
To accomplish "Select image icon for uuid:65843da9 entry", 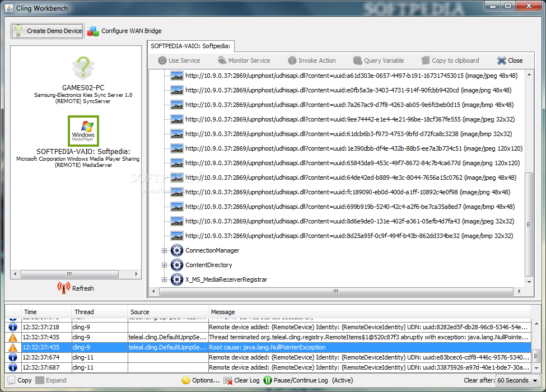I will (177, 163).
